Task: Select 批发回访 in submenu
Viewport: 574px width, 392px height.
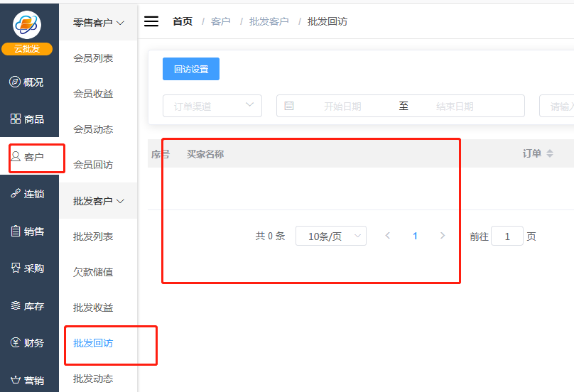Action: click(93, 343)
